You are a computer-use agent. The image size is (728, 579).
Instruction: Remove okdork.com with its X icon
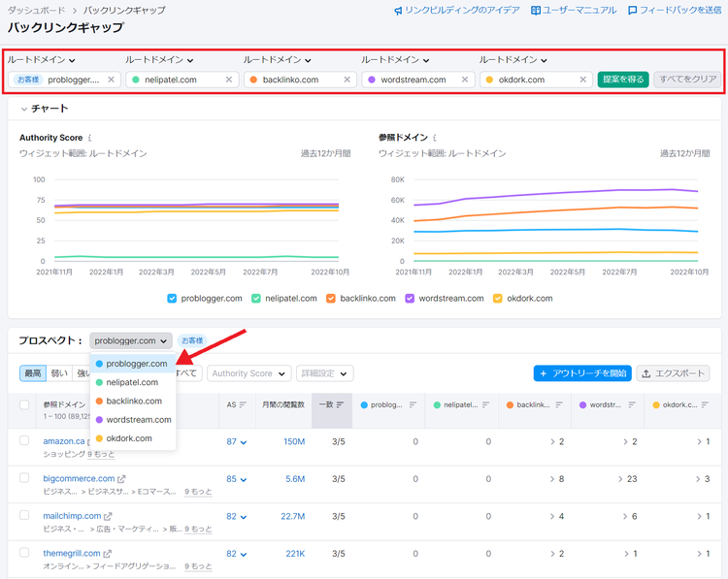tap(583, 80)
